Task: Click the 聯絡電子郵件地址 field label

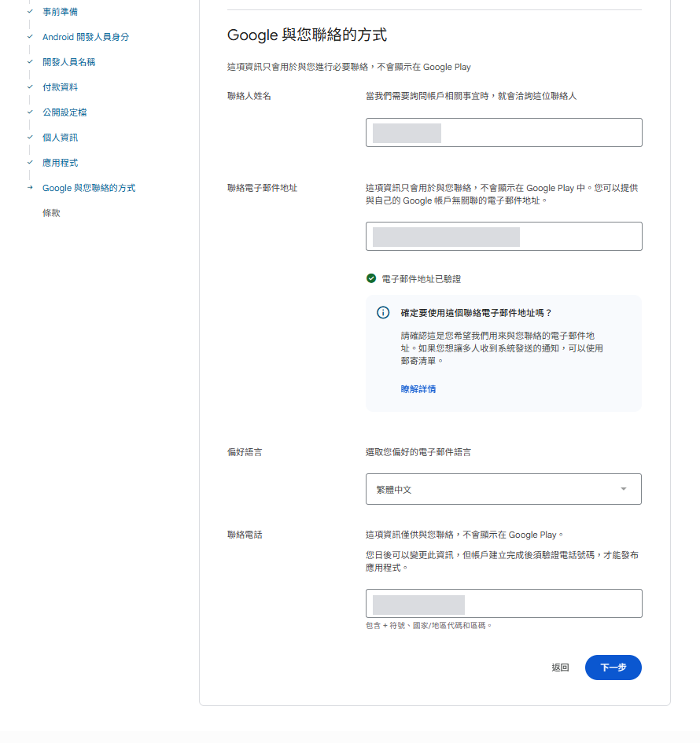Action: point(262,188)
